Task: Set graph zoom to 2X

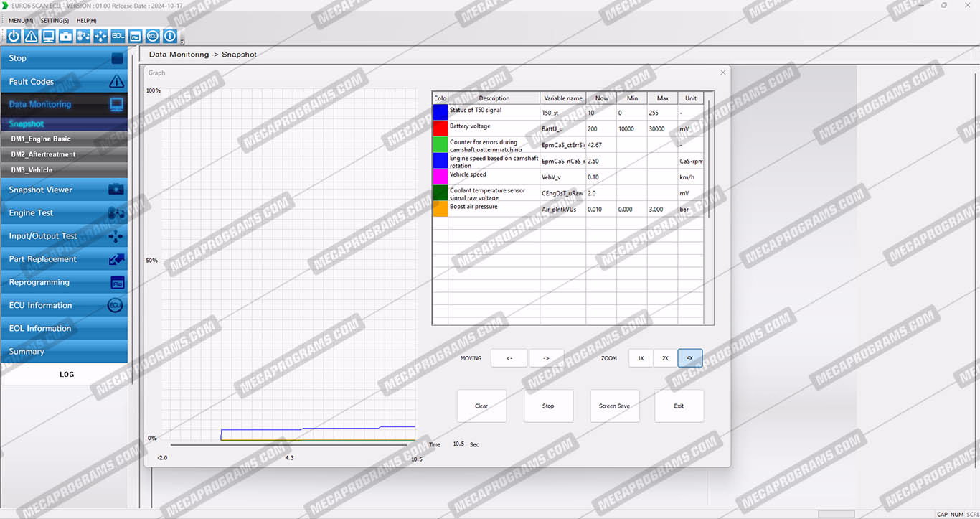Action: tap(665, 358)
